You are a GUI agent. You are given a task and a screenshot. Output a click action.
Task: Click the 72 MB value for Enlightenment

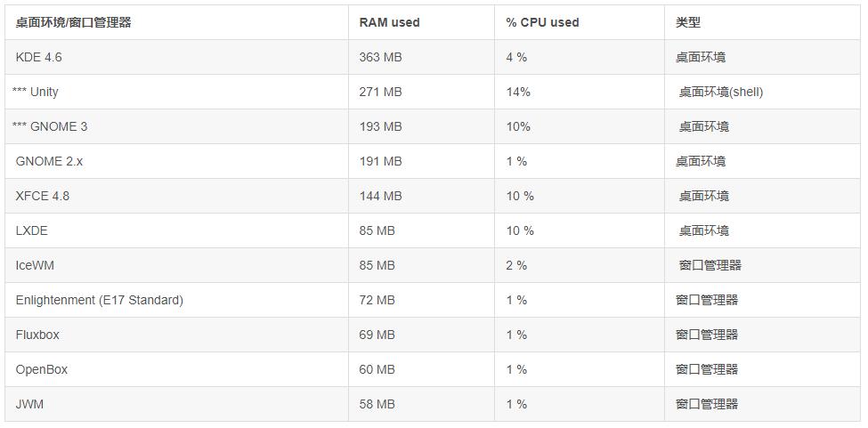pyautogui.click(x=377, y=300)
